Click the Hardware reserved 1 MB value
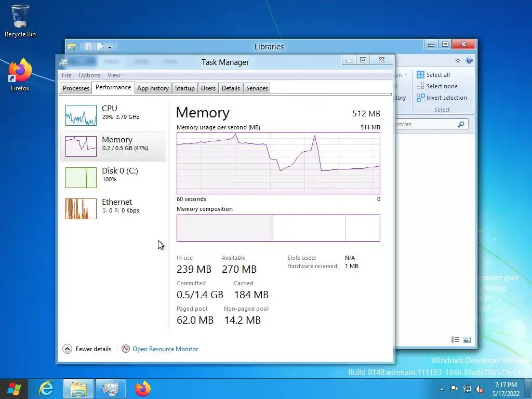The image size is (532, 399). (x=352, y=266)
